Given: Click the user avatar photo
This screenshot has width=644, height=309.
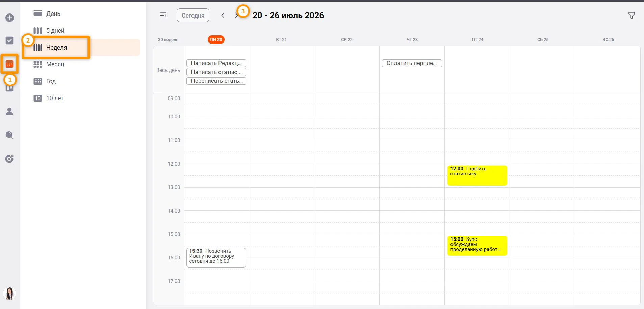Looking at the screenshot, I should coord(9,293).
